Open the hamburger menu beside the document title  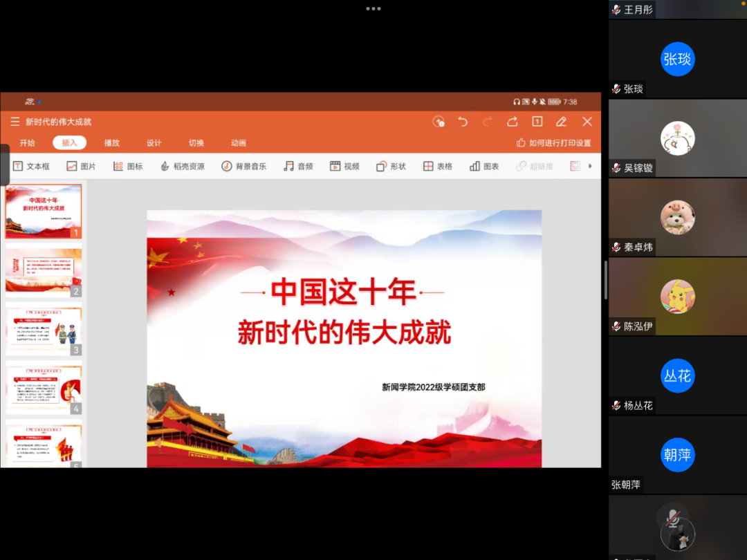click(15, 122)
